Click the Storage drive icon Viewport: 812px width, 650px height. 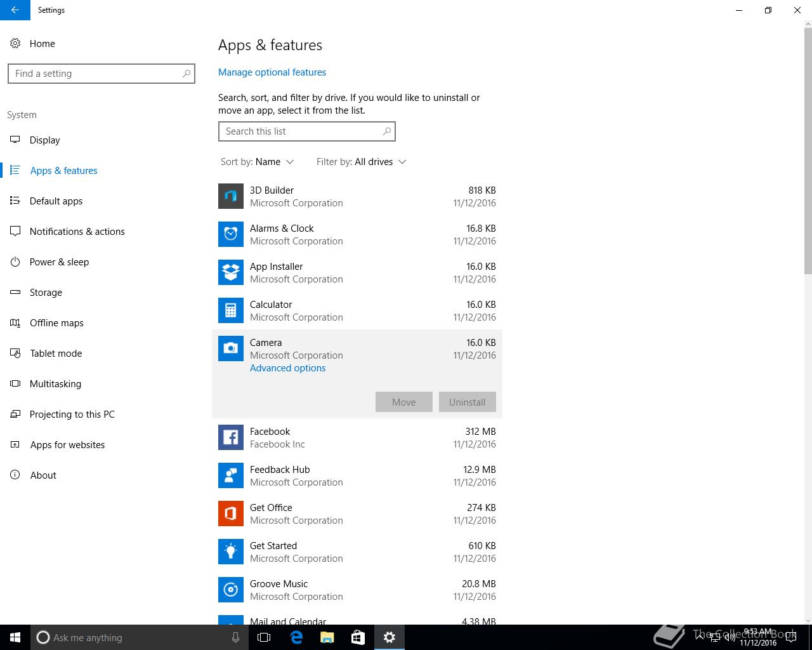15,292
